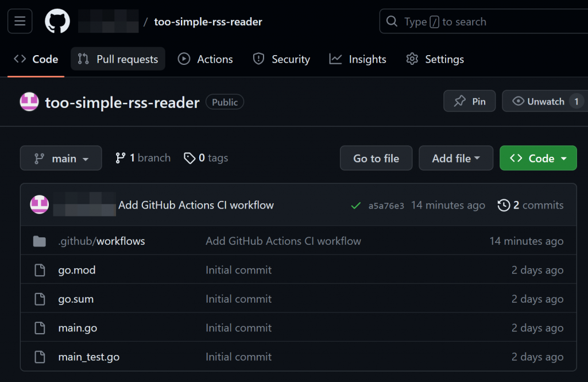Open the go.sum file
This screenshot has height=382, width=588.
(x=76, y=299)
